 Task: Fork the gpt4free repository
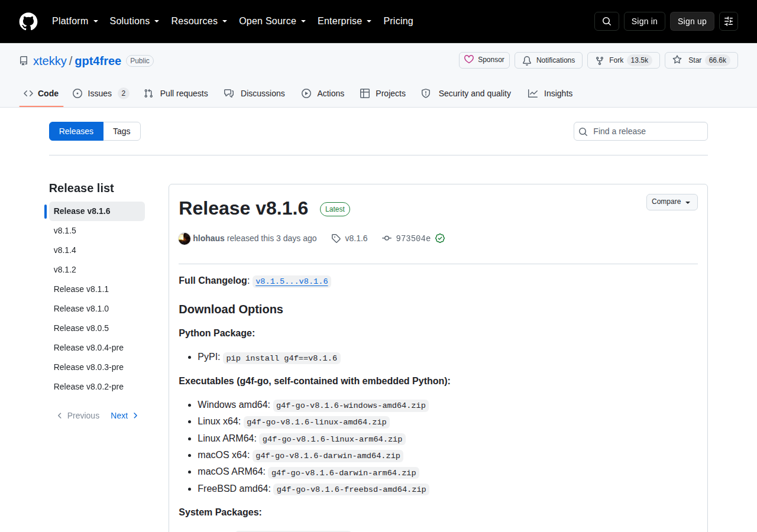click(623, 60)
